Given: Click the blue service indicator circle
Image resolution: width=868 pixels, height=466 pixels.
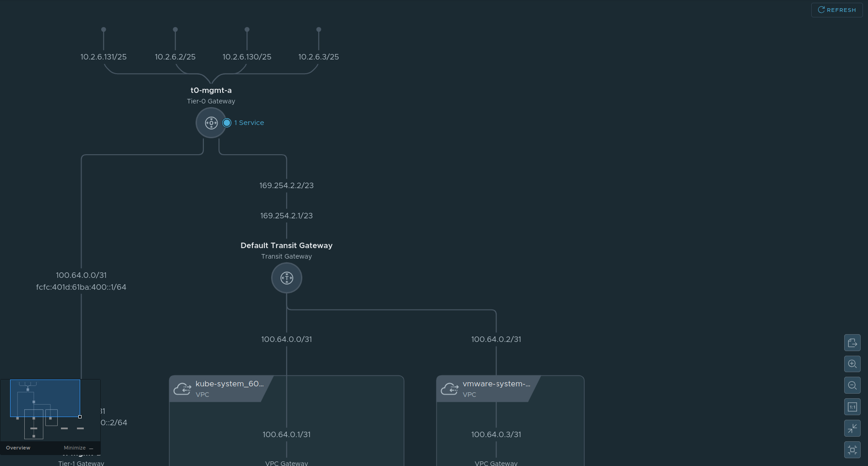Looking at the screenshot, I should 227,123.
